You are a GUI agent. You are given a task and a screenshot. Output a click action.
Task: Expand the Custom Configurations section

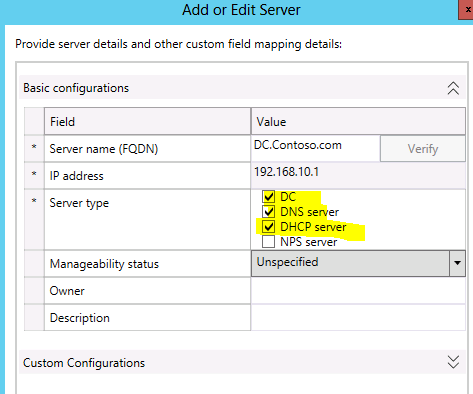453,362
